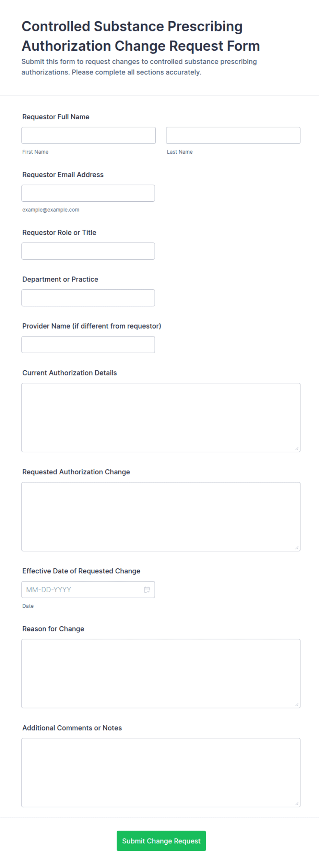Click the Additional Comments or Notes text area

161,772
